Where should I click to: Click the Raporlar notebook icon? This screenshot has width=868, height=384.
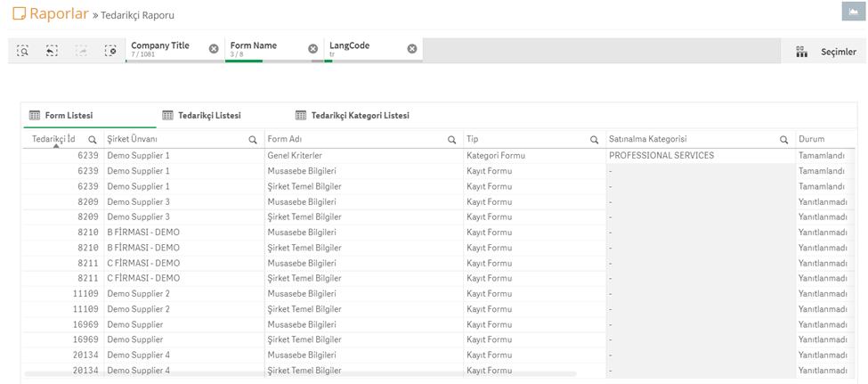(x=19, y=14)
